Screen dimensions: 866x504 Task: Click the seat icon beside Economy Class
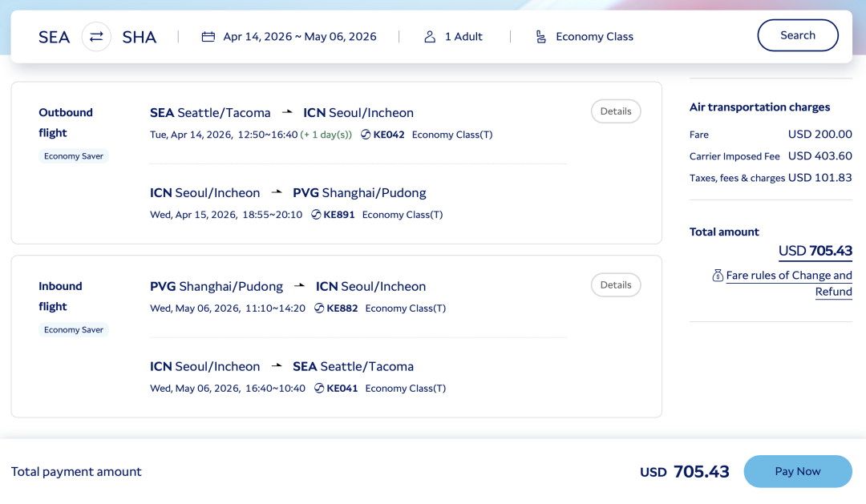(541, 37)
